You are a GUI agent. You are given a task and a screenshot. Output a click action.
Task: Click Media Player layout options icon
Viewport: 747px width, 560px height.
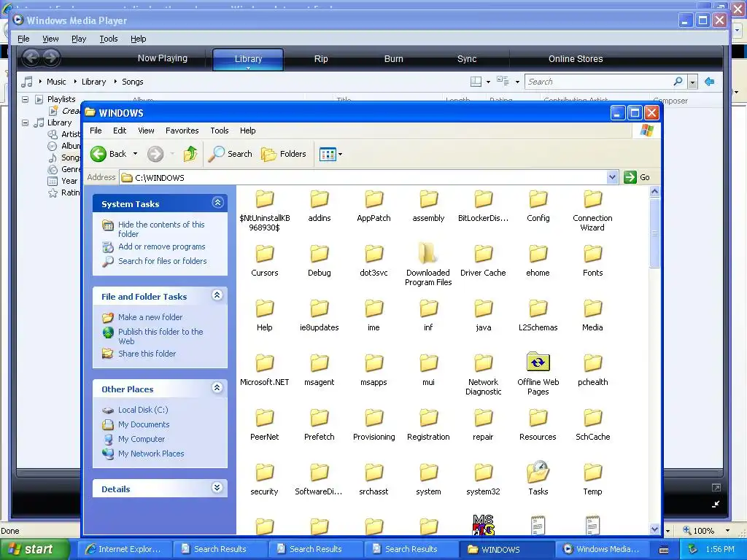[476, 82]
